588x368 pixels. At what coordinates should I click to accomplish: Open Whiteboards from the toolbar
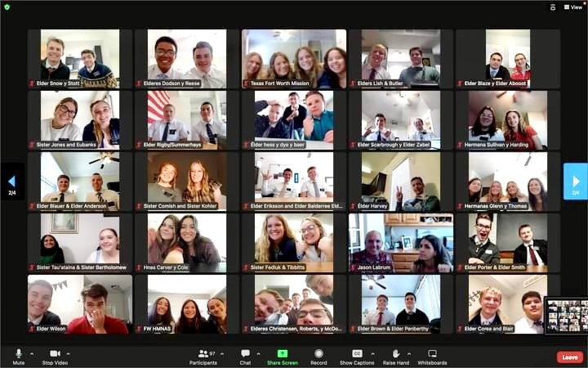click(x=432, y=357)
